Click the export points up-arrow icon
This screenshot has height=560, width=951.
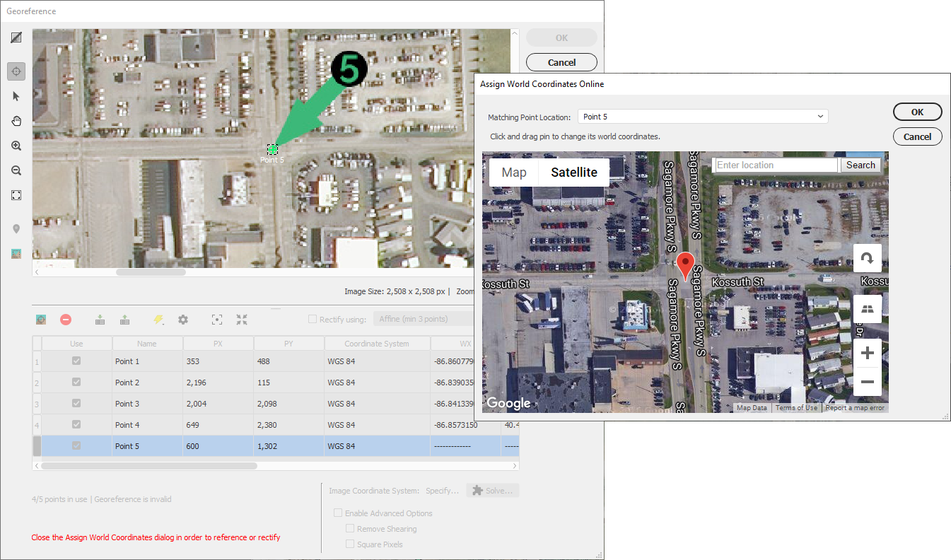click(124, 320)
